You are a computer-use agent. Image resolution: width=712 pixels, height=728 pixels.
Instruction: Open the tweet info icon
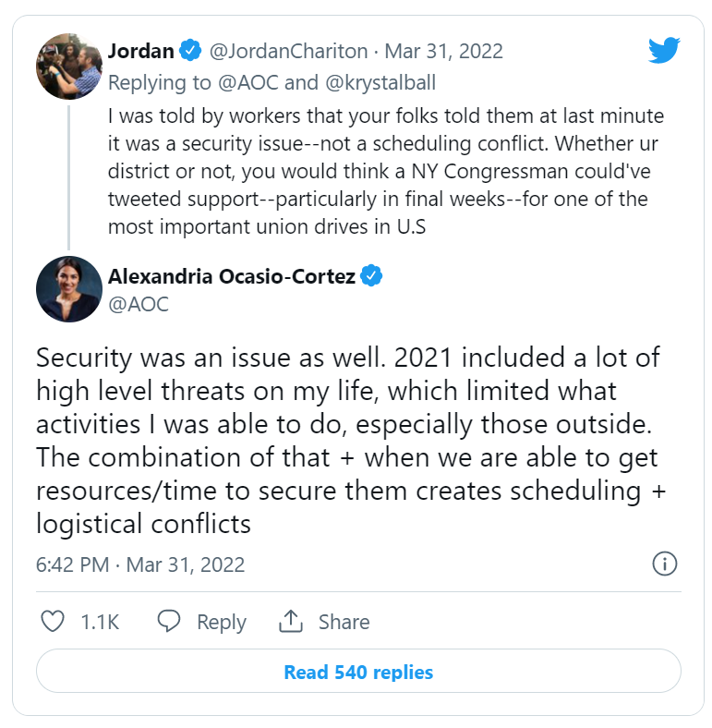click(665, 564)
